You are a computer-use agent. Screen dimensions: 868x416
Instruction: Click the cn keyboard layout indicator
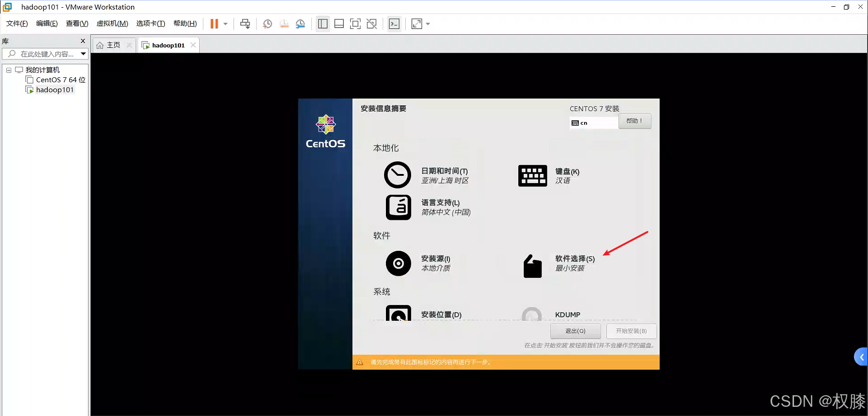tap(594, 123)
